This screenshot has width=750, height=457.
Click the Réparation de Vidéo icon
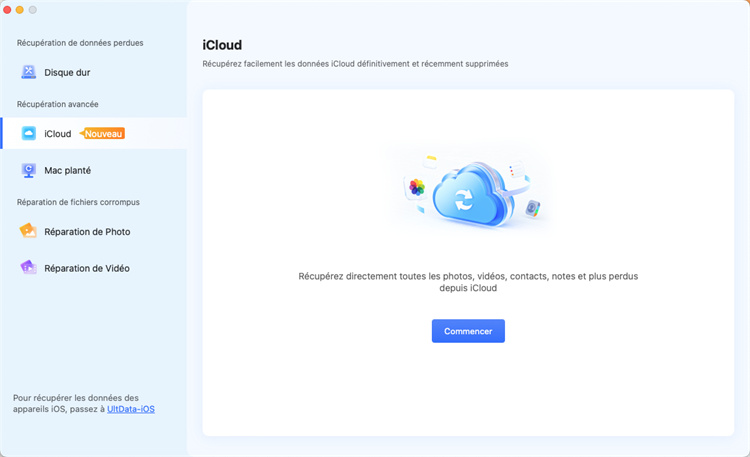[x=28, y=268]
